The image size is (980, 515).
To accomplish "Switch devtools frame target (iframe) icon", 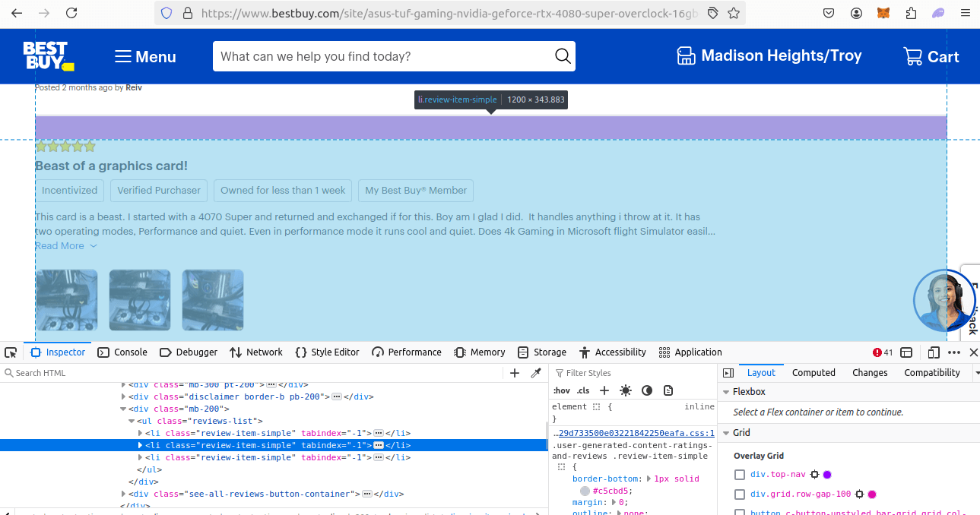I will [x=906, y=352].
